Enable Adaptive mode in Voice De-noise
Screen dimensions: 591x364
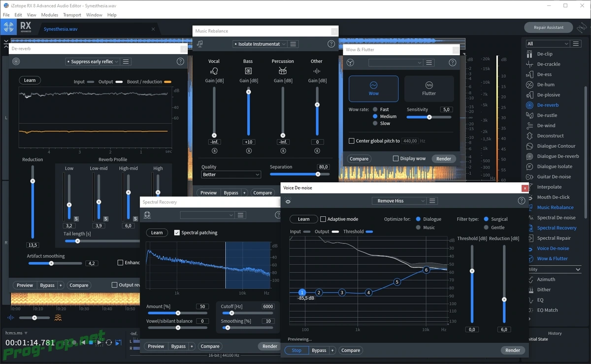323,219
